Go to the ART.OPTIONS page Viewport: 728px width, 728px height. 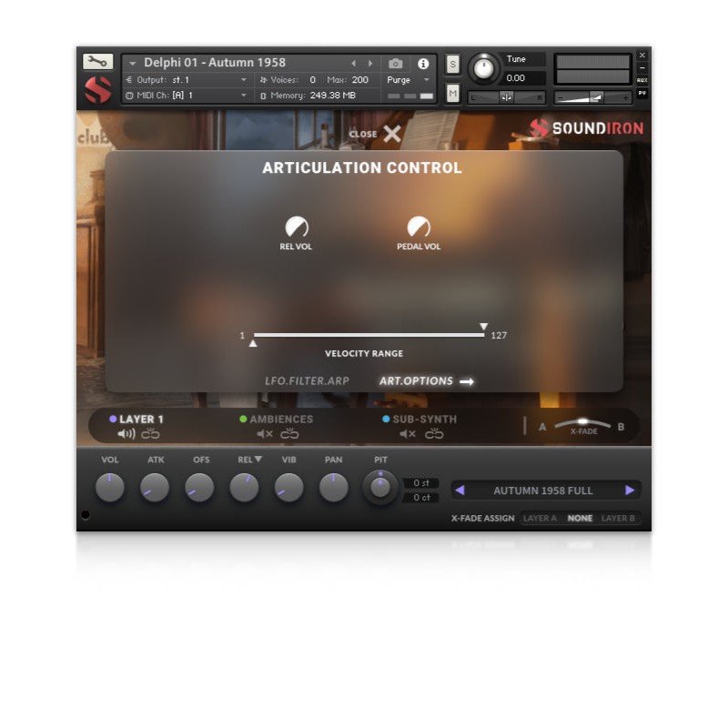(x=426, y=381)
